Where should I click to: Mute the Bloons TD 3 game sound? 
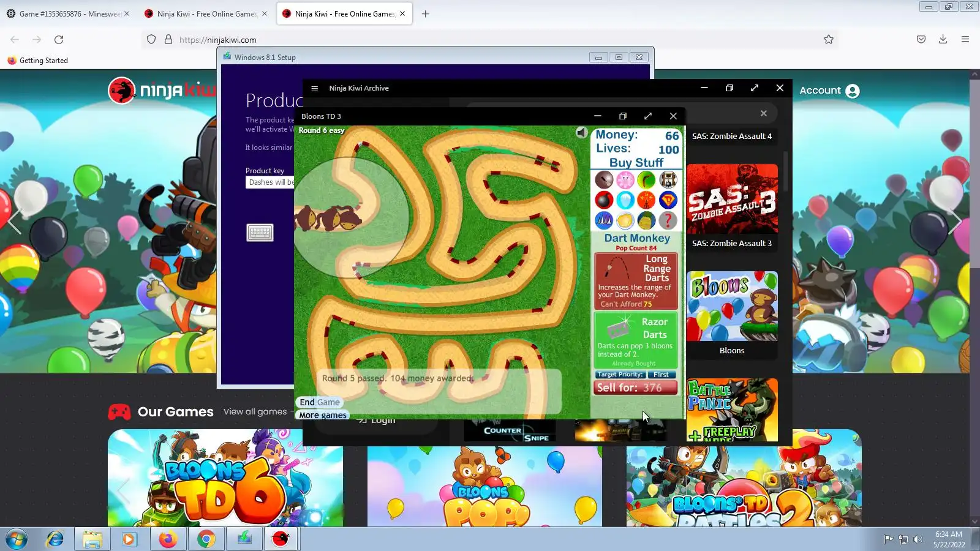[x=581, y=132]
